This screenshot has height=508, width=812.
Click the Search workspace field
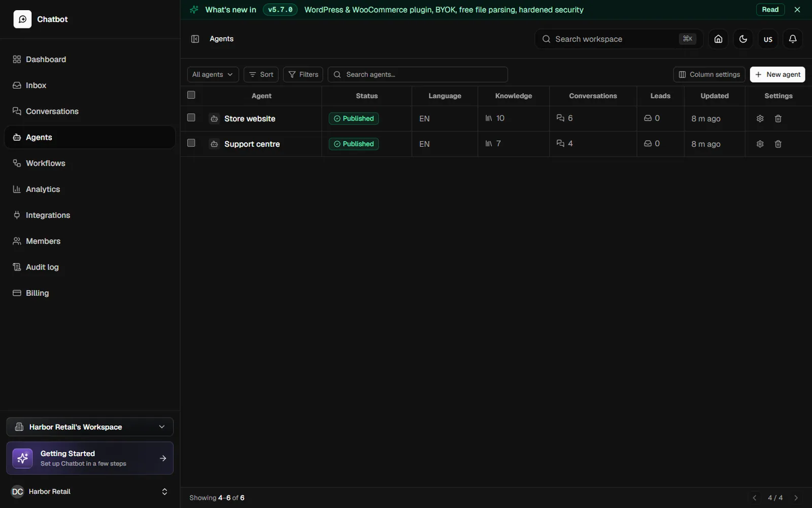619,39
